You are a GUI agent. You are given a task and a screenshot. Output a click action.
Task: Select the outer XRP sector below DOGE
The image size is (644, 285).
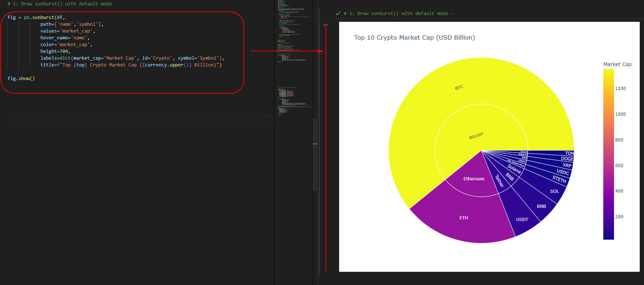567,165
